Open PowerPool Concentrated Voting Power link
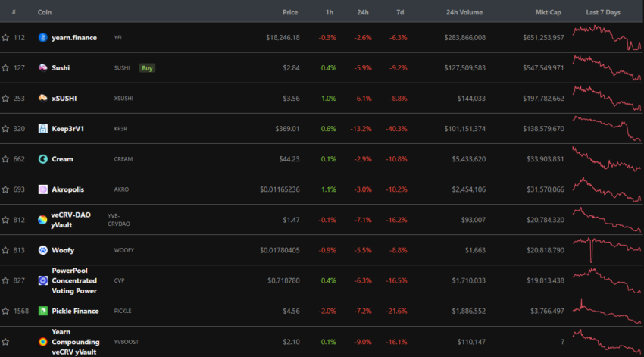This screenshot has width=644, height=357. click(74, 280)
